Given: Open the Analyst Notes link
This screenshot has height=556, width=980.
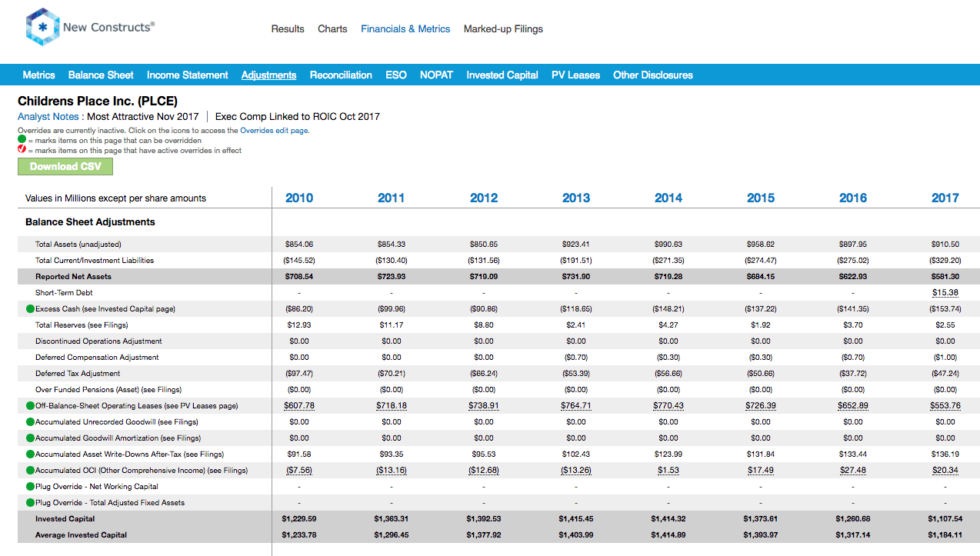Looking at the screenshot, I should click(x=48, y=117).
